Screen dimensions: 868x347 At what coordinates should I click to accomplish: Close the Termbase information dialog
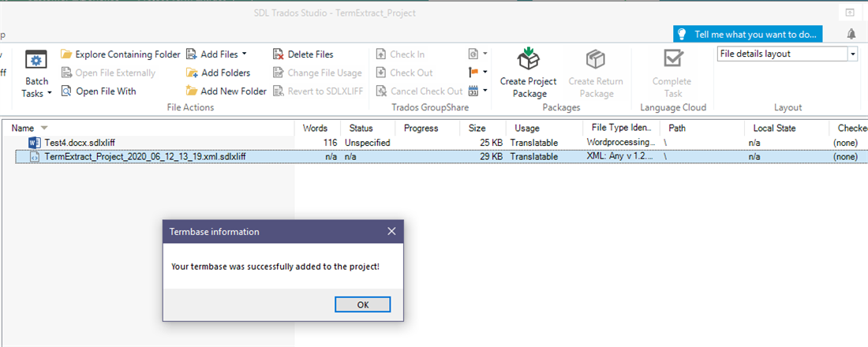(391, 231)
